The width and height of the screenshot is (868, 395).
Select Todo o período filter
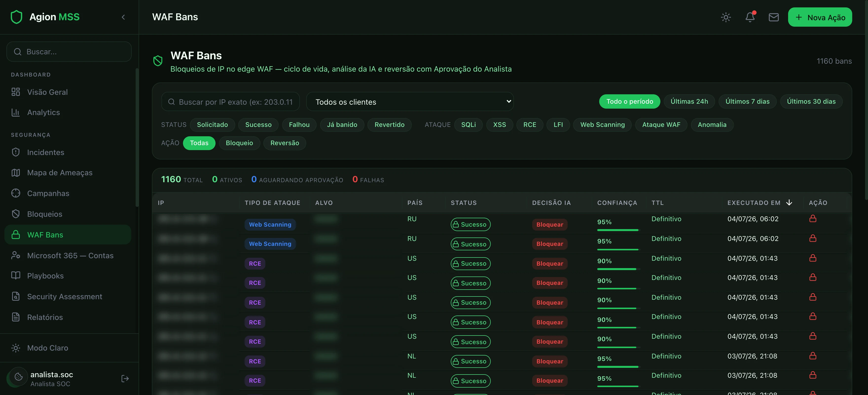point(630,101)
